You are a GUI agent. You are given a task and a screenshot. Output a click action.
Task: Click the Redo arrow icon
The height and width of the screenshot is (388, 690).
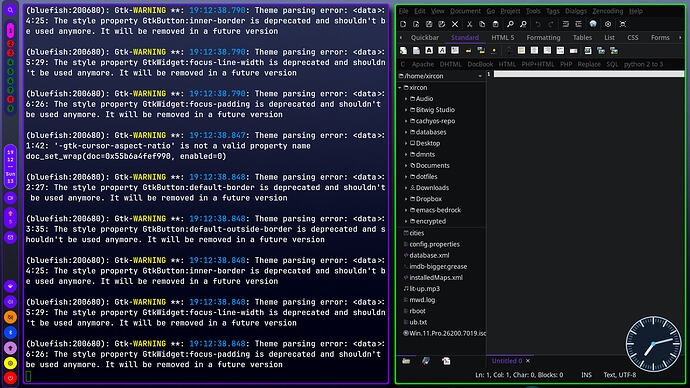[x=551, y=24]
